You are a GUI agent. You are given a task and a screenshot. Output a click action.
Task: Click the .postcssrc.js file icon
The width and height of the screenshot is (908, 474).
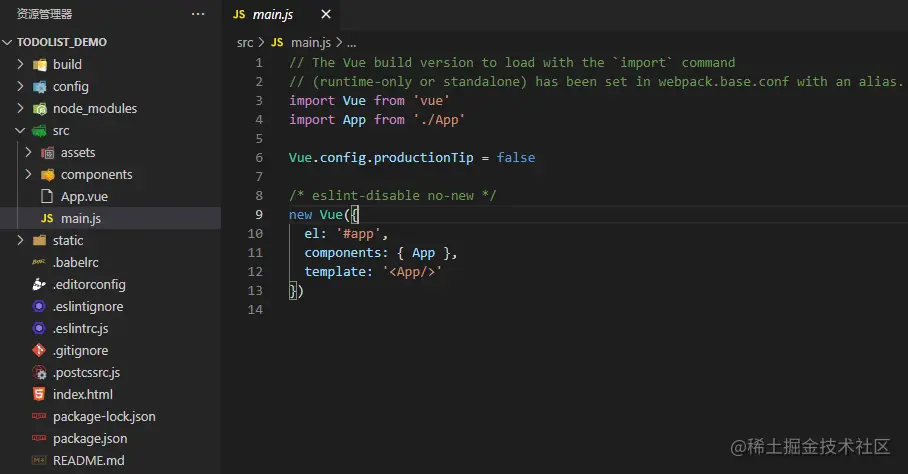pyautogui.click(x=39, y=372)
